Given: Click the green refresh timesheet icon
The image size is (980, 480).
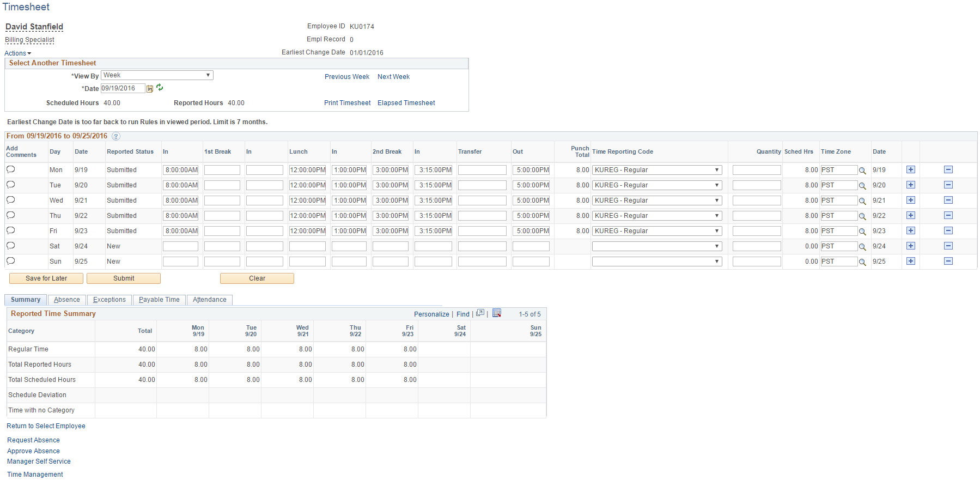Looking at the screenshot, I should (x=160, y=87).
